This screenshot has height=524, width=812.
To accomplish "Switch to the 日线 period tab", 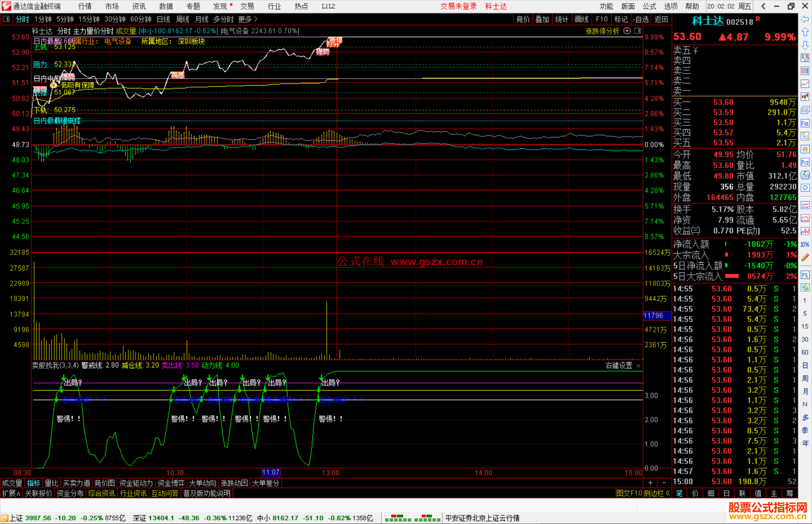I will point(164,19).
